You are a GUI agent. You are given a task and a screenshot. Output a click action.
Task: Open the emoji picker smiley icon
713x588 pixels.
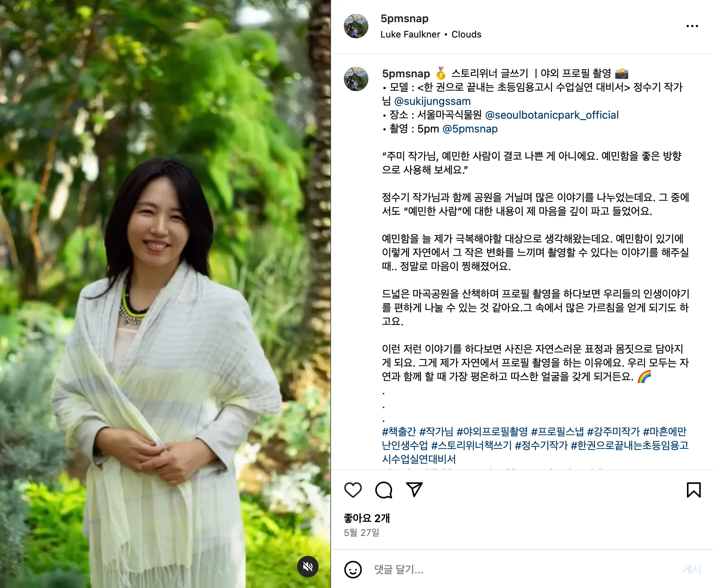pos(353,569)
